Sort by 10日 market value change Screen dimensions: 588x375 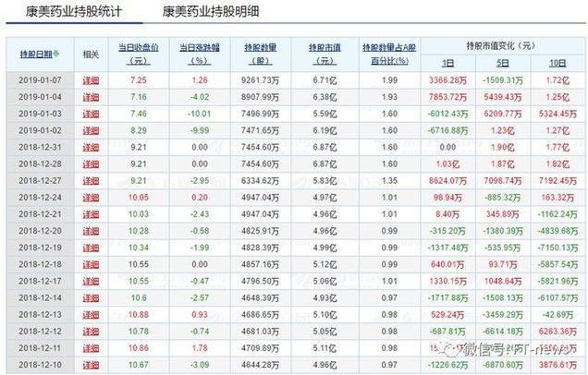(557, 63)
